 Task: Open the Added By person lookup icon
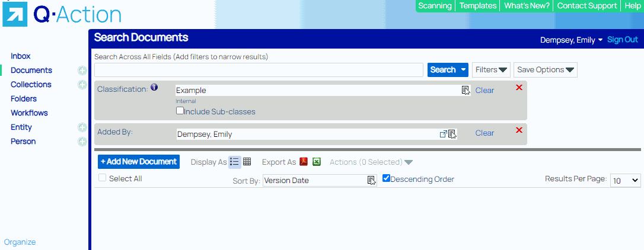[x=452, y=134]
